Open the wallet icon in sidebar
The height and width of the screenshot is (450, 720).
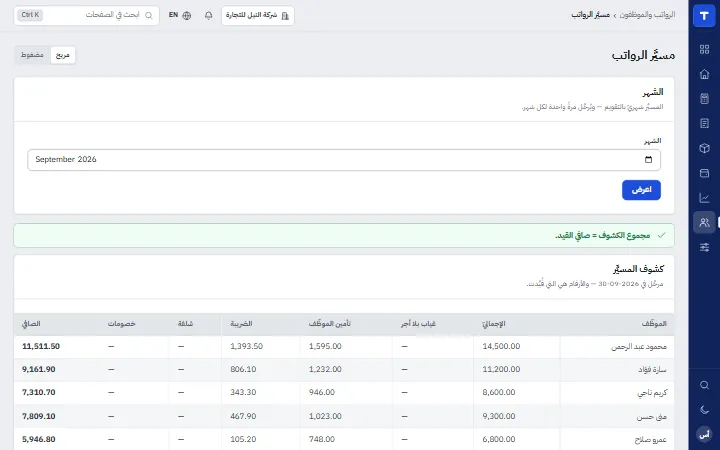(704, 173)
